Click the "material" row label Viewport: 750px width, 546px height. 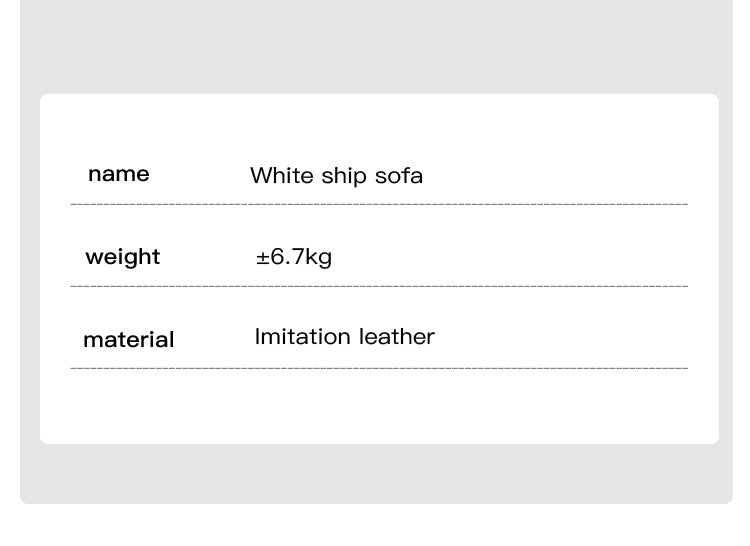point(128,340)
